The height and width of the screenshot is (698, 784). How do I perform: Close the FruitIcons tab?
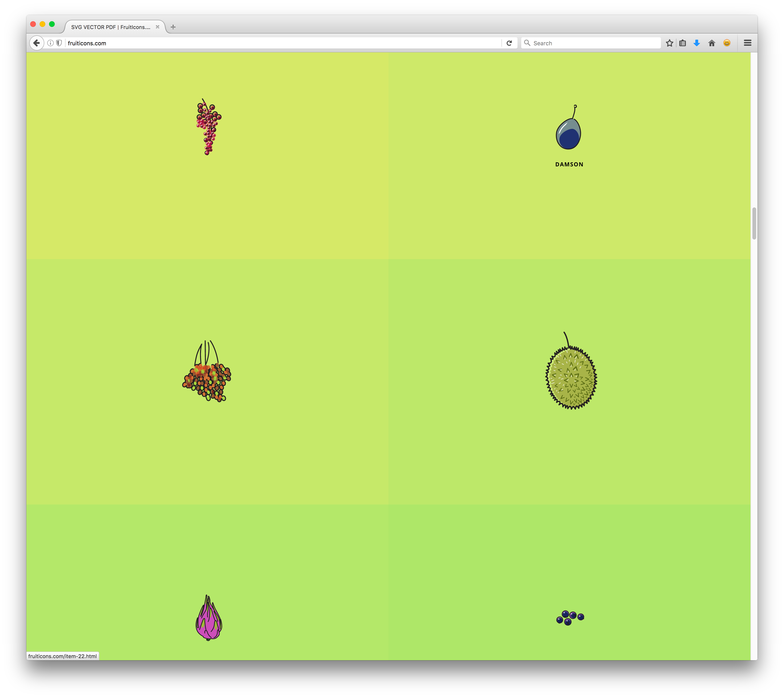point(157,27)
